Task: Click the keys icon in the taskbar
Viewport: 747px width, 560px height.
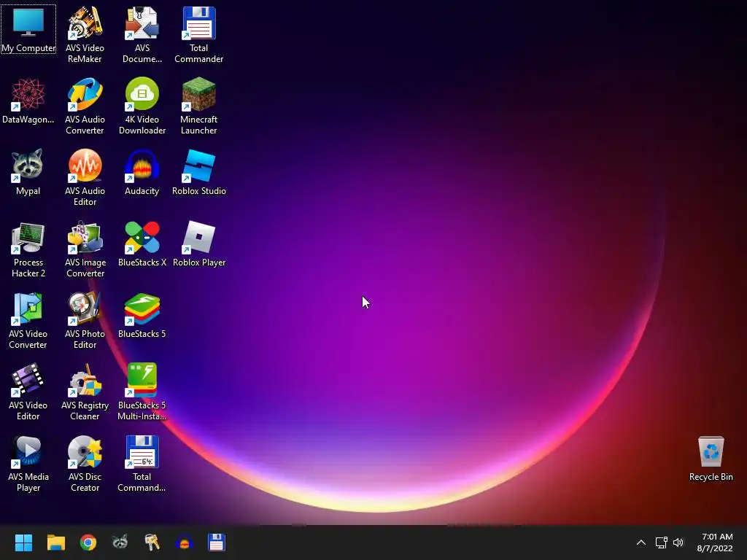Action: [152, 542]
